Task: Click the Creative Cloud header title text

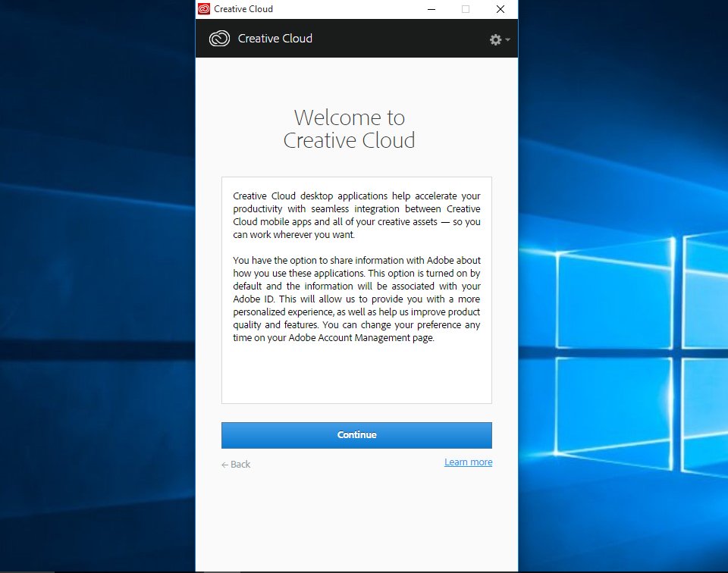Action: point(275,39)
